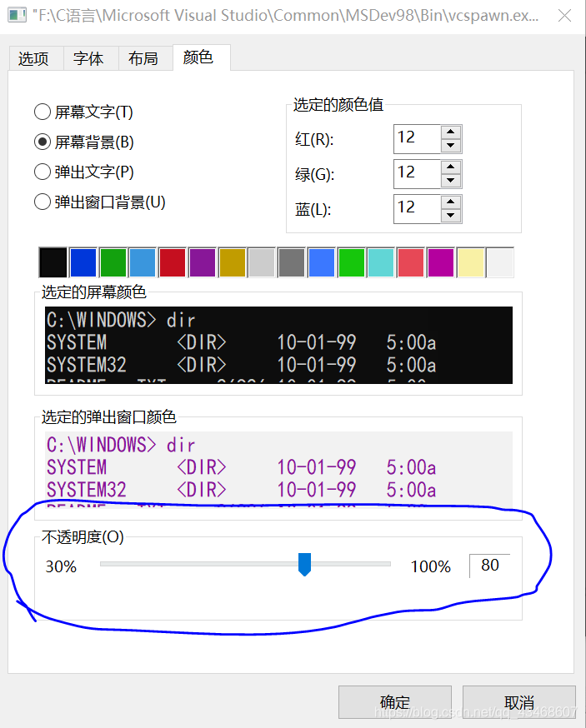This screenshot has height=728, width=586.
Task: Click the 蓝(L) value input field
Action: [417, 209]
